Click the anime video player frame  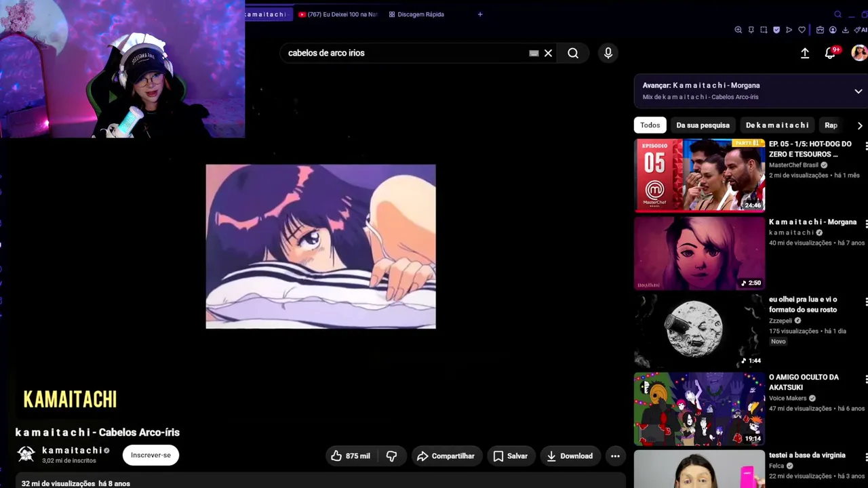321,247
